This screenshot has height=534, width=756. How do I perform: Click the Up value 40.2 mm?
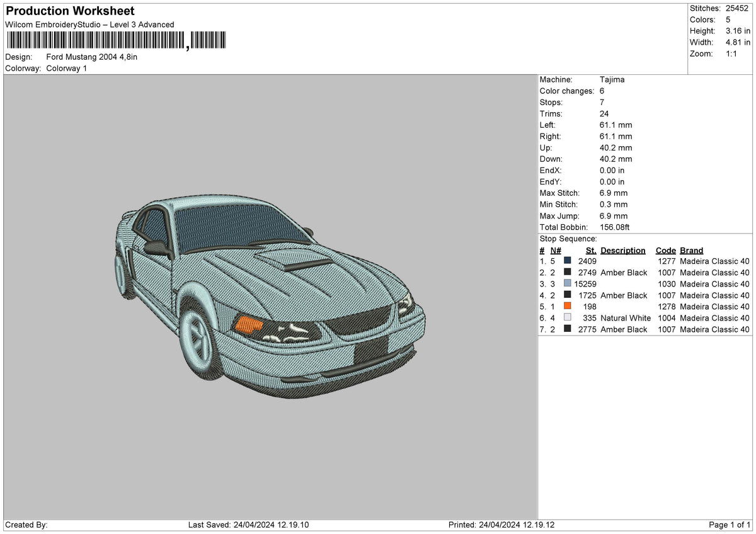point(616,147)
